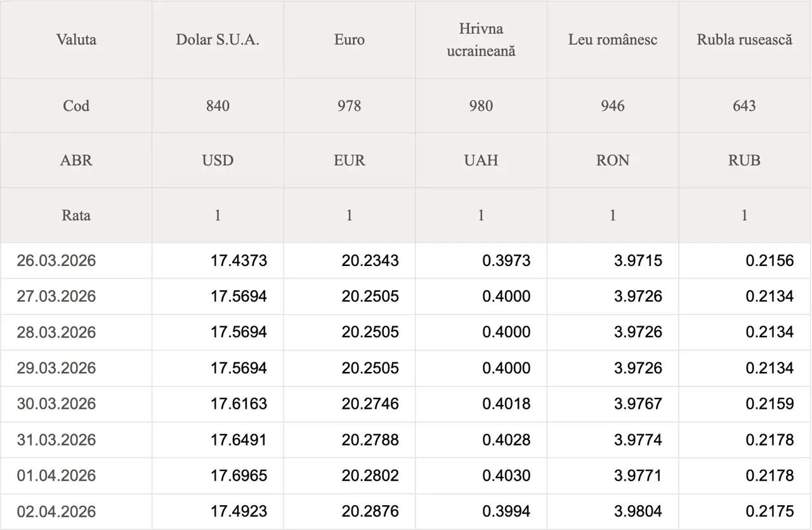Select the 26.03.2026 date row
Image resolution: width=812 pixels, height=530 pixels.
56,261
